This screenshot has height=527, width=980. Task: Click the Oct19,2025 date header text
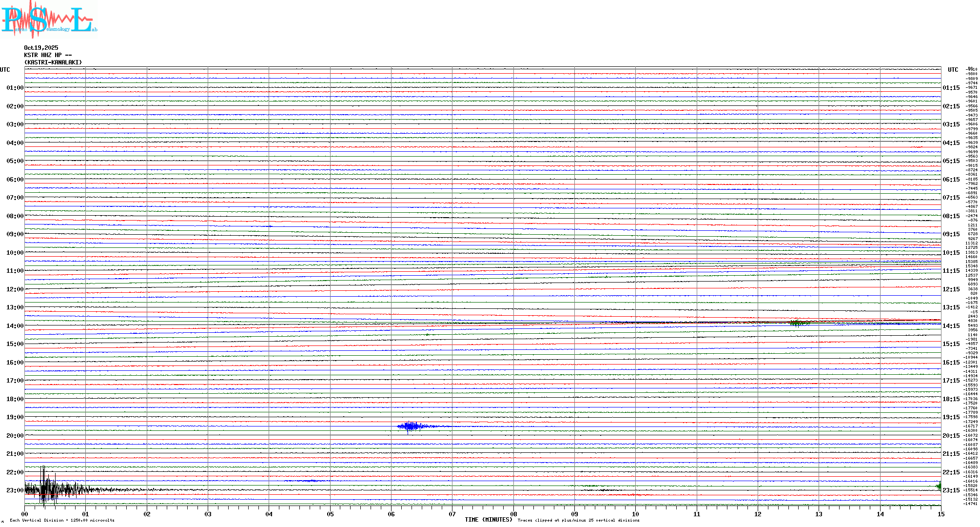[x=41, y=48]
